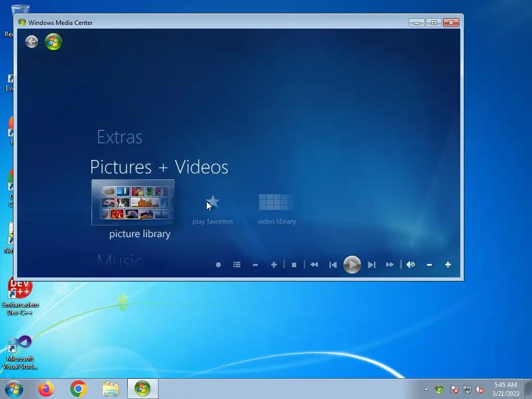Skip to previous with skip-back button
Image resolution: width=532 pixels, height=399 pixels.
333,264
